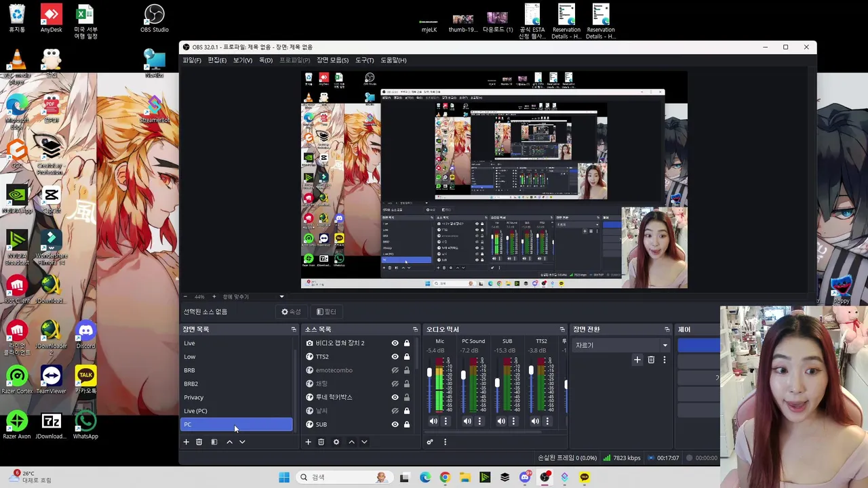Select the OBS Studio desktop shortcut
This screenshot has height=488, width=868.
pos(155,19)
